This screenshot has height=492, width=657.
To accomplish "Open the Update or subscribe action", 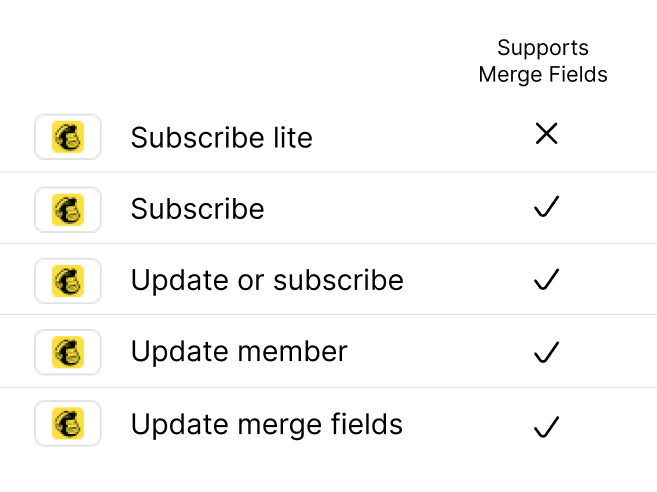I will tap(267, 280).
